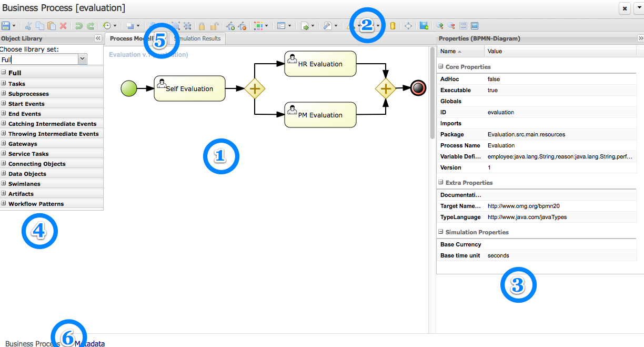Click the Zoom Out magnifier icon
The height and width of the screenshot is (347, 644).
coord(451,26)
